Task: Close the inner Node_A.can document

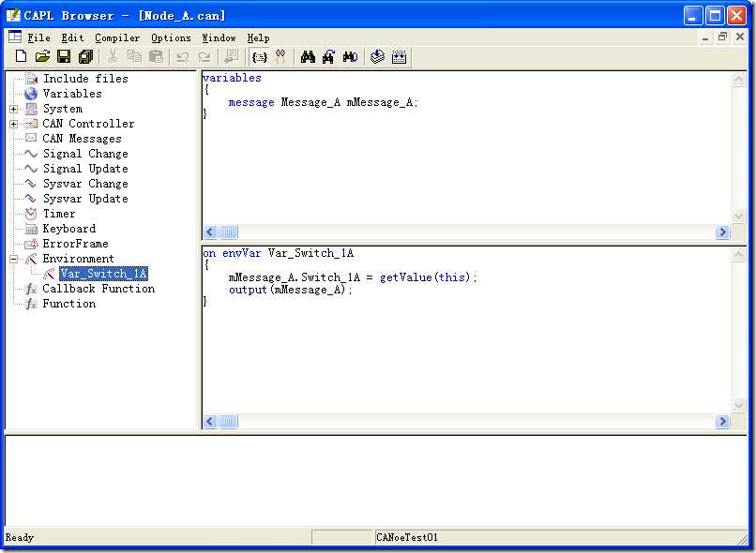Action: [x=740, y=37]
